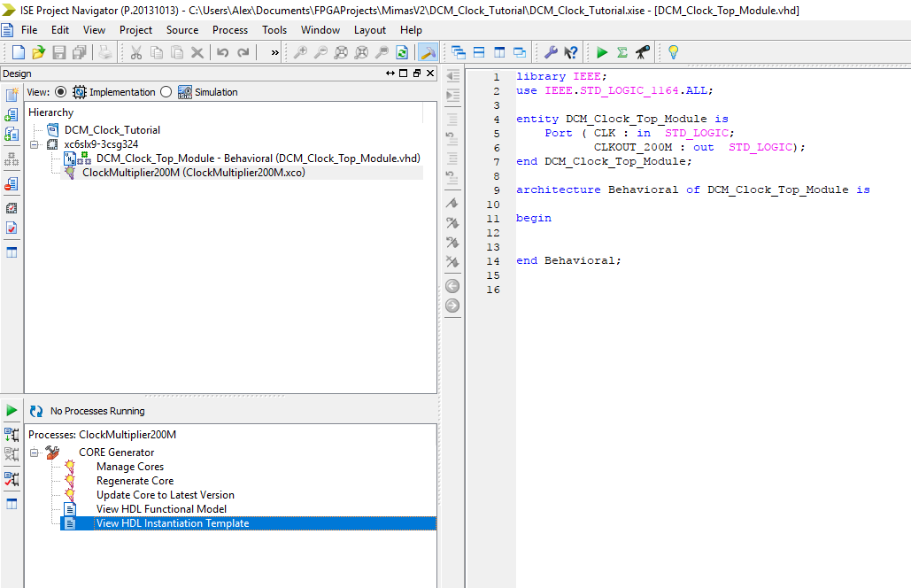Click the Go Back navigation arrow icon
Screen dimensions: 911x588
(x=452, y=286)
